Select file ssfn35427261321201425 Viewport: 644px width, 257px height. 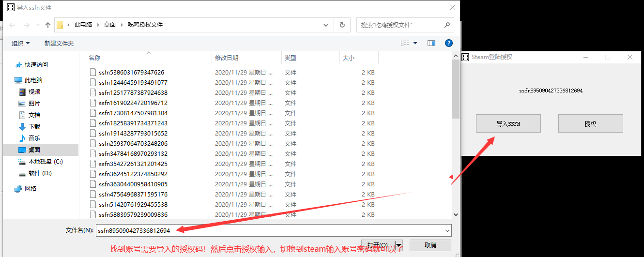pyautogui.click(x=133, y=164)
